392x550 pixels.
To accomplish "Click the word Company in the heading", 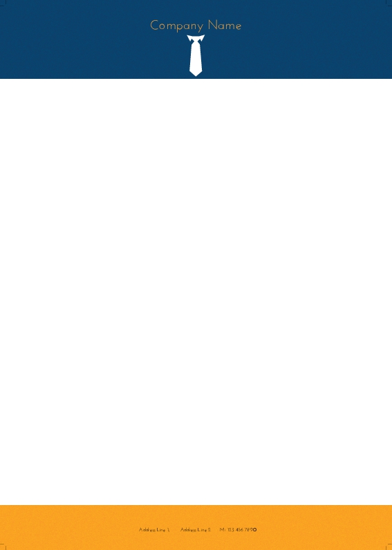I will pos(177,26).
